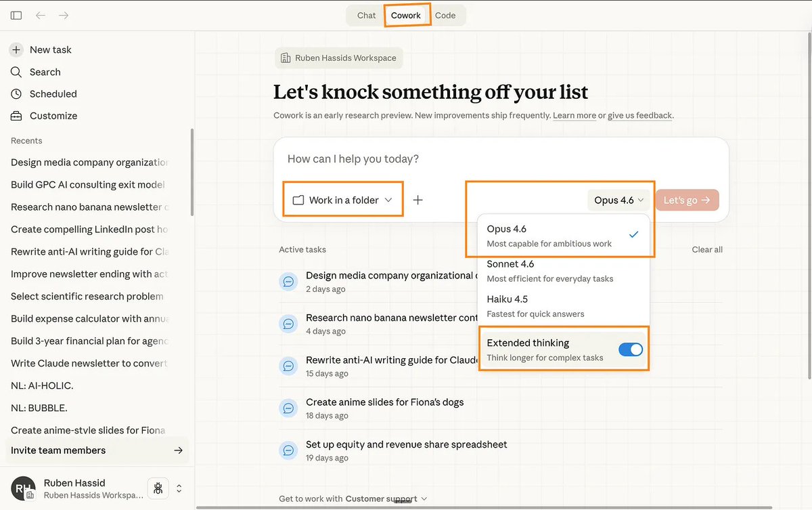Open recent Select scientific research problem

tap(88, 296)
